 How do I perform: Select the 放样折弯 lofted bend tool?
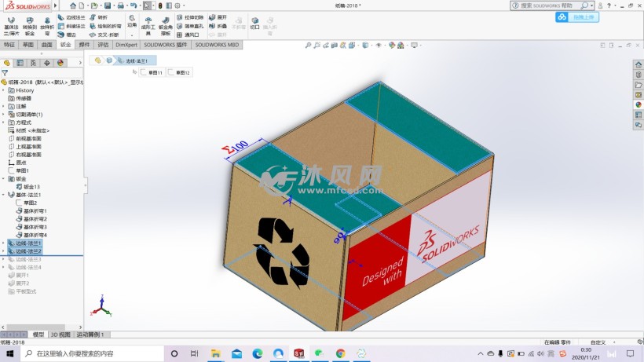[x=47, y=26]
